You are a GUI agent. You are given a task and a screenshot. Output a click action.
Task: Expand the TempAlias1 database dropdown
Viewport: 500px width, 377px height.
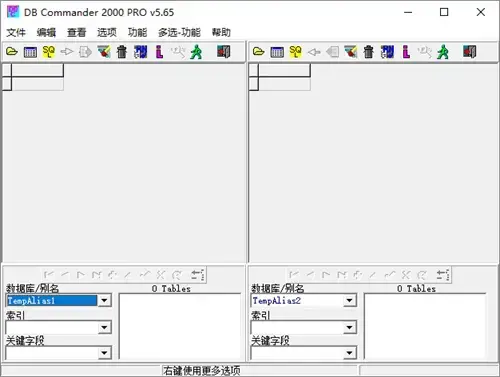pos(104,301)
